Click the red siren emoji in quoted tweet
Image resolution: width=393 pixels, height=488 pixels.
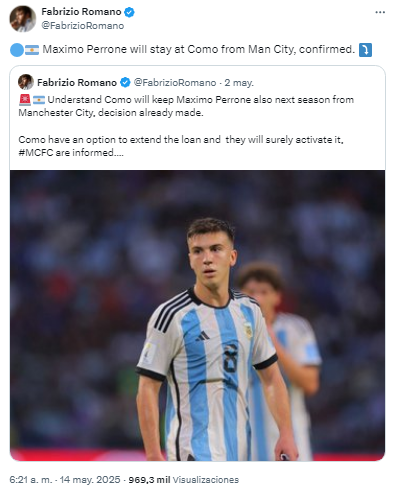[x=25, y=100]
